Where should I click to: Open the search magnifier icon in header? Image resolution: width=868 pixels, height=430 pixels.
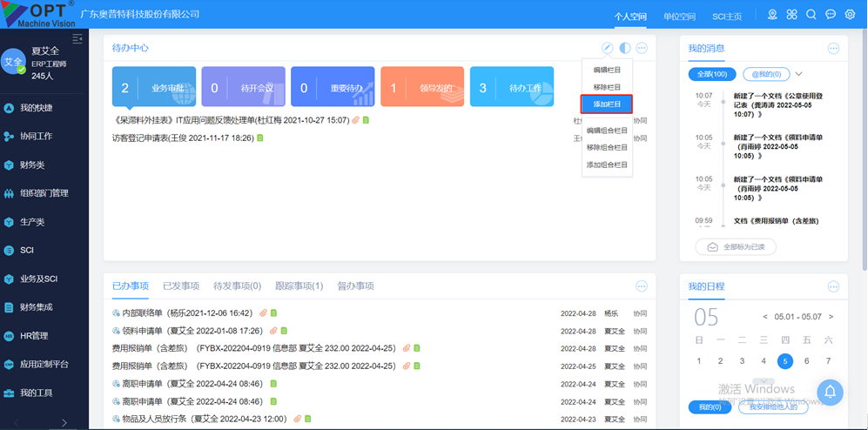[811, 15]
